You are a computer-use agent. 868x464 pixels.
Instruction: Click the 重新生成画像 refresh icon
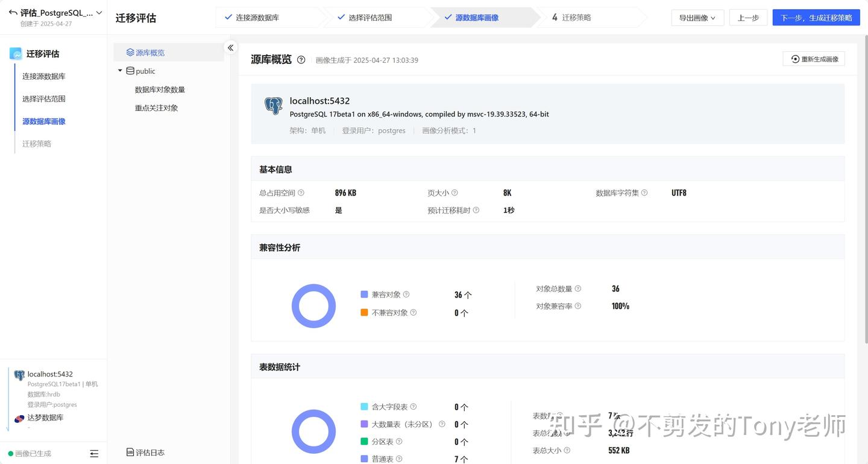[795, 59]
